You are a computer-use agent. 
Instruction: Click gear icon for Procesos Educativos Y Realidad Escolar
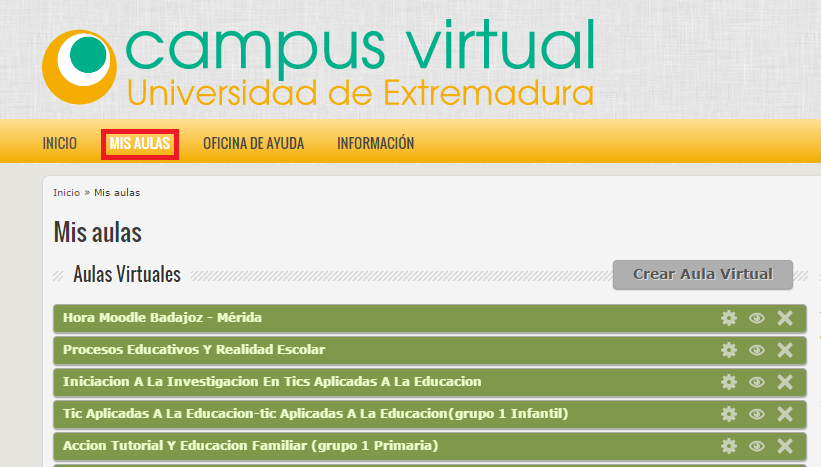click(729, 350)
